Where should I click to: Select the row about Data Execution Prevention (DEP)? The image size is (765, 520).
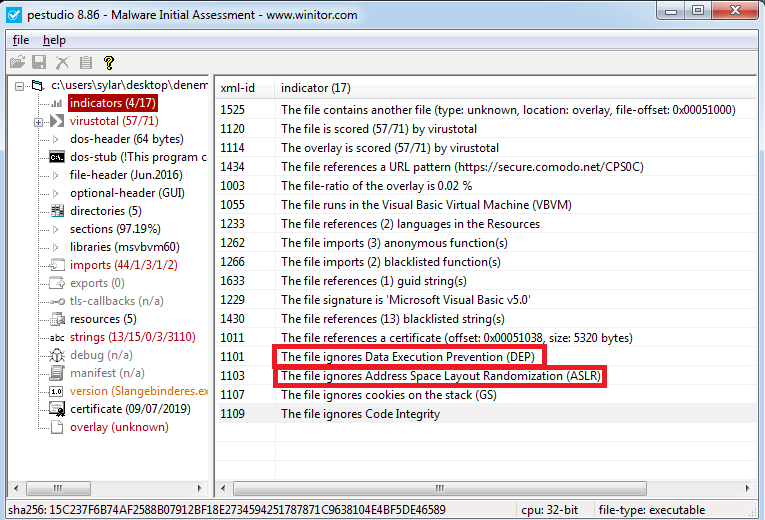point(485,357)
